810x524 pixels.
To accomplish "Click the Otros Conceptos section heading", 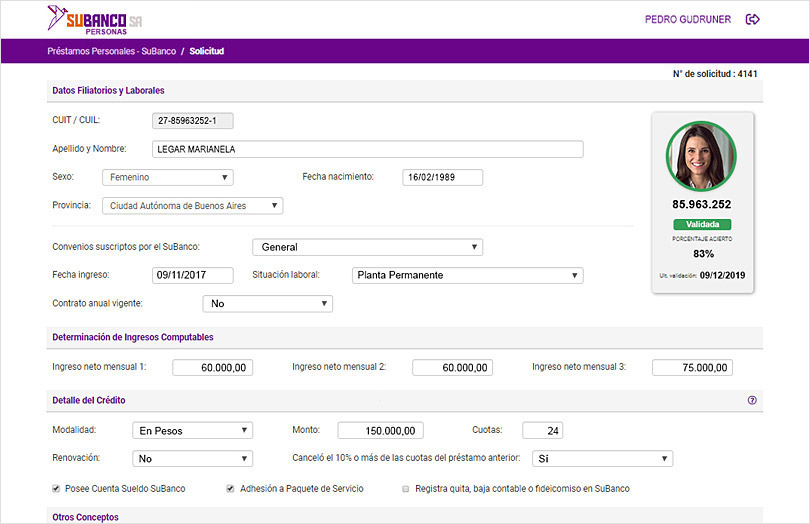I will (85, 517).
